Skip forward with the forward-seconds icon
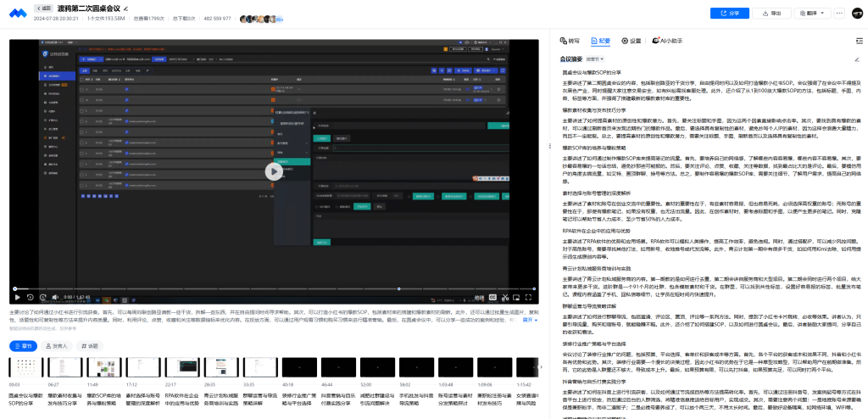The image size is (868, 419). pyautogui.click(x=43, y=298)
